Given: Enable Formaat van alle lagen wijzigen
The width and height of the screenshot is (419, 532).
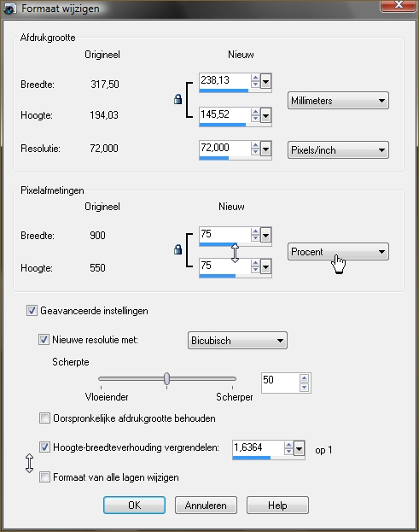Looking at the screenshot, I should point(44,477).
